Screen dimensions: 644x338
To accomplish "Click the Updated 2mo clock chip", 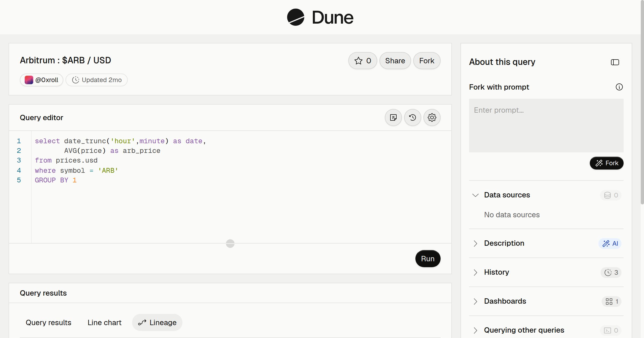I will [x=97, y=80].
